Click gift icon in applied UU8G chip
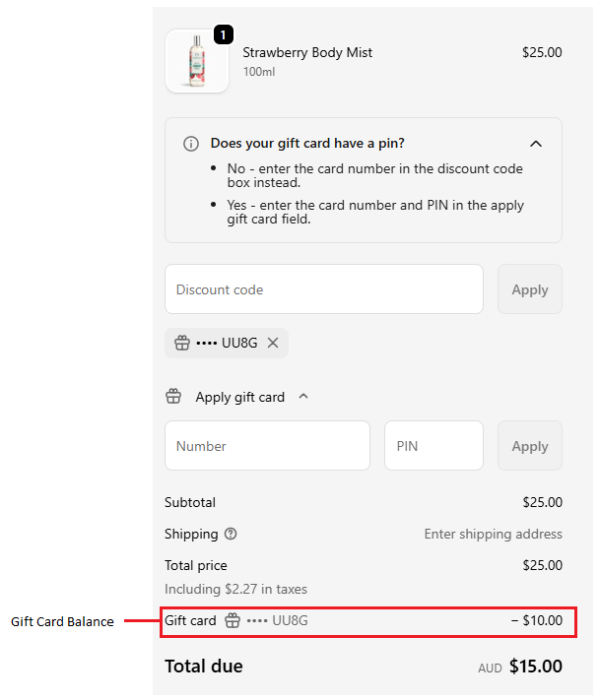The height and width of the screenshot is (700, 600). click(x=182, y=343)
